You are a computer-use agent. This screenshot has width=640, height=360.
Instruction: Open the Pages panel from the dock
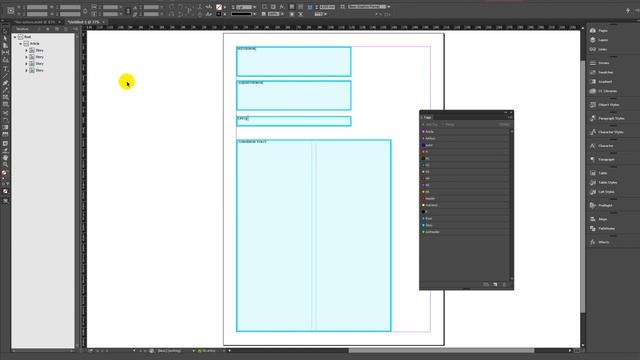[599, 31]
